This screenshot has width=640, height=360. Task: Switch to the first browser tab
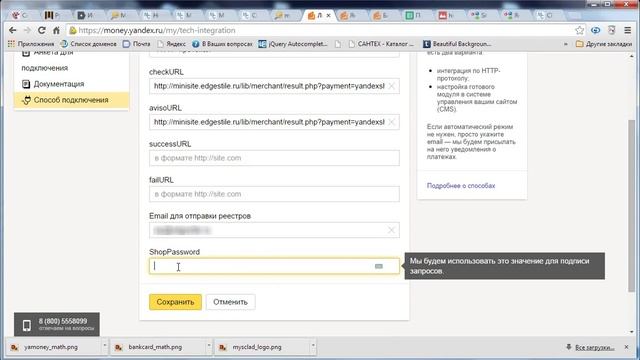(20, 16)
